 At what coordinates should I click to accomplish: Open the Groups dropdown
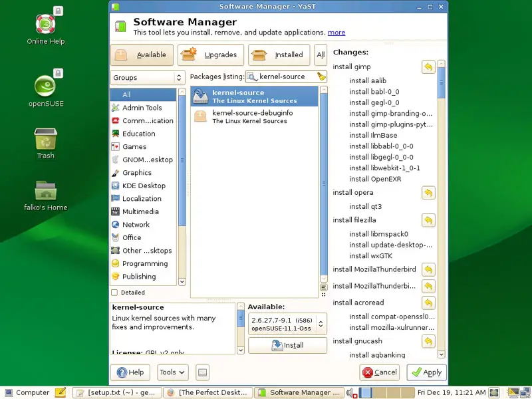148,78
